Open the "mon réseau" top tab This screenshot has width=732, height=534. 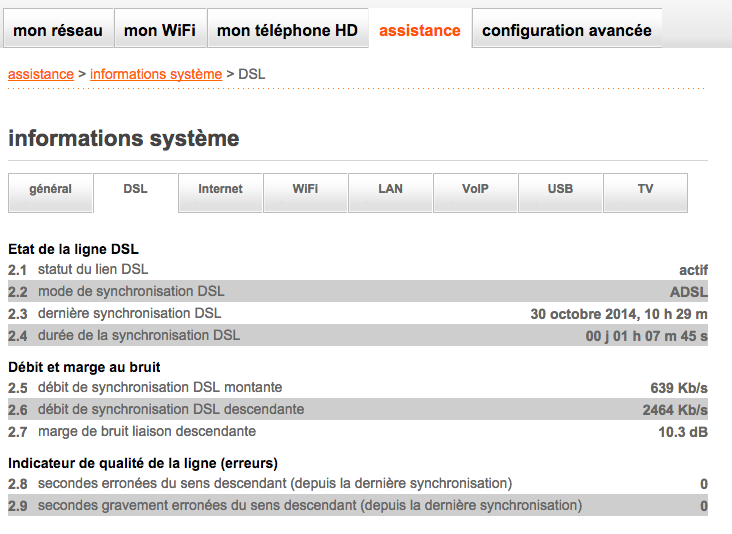[x=58, y=30]
